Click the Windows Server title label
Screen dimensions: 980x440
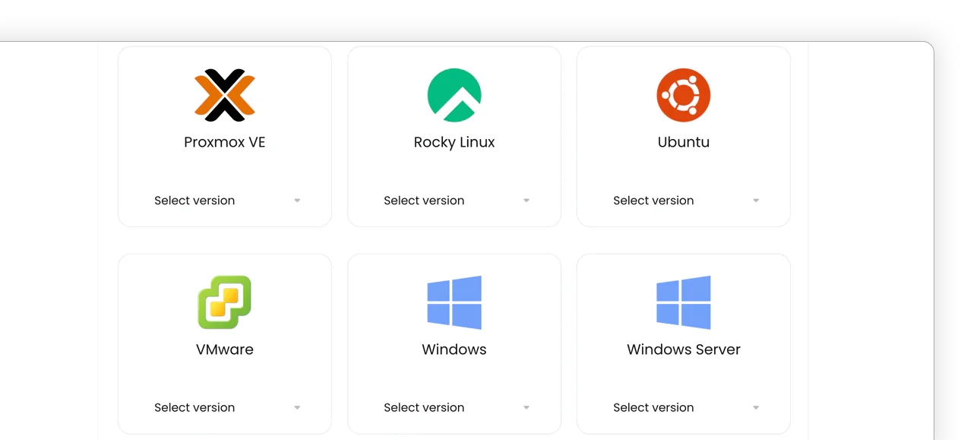(x=683, y=349)
